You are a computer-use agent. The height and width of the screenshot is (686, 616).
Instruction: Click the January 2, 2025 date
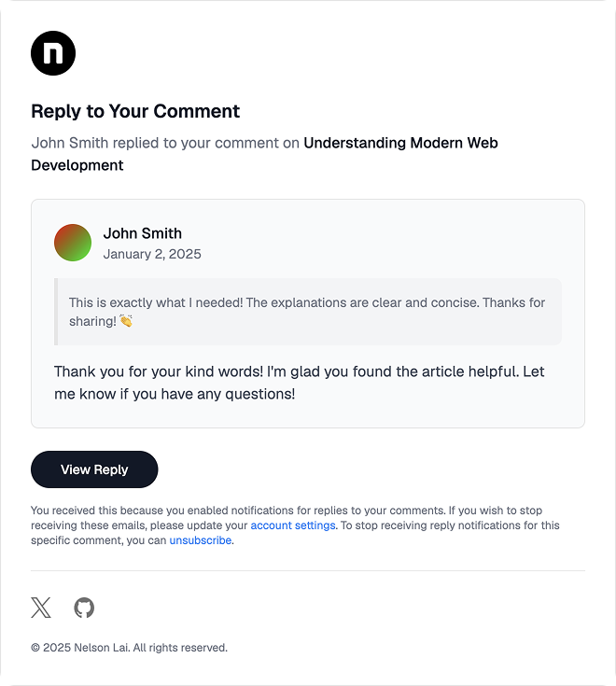[152, 254]
